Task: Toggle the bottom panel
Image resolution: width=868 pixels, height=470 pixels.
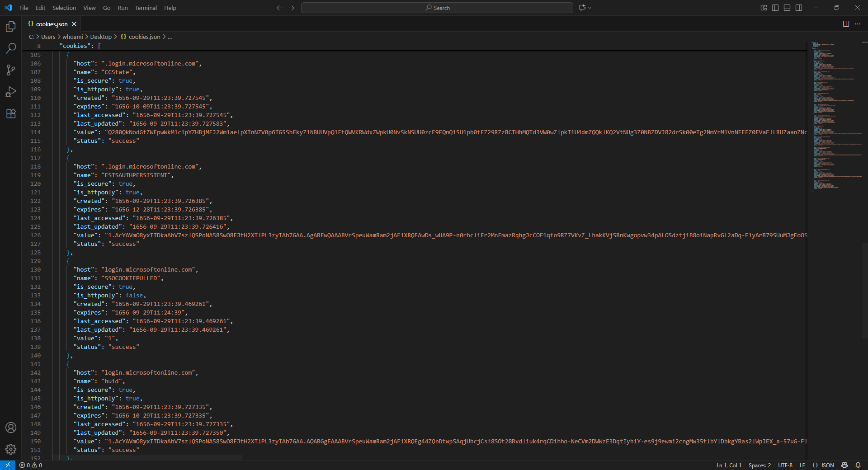Action: (x=787, y=8)
